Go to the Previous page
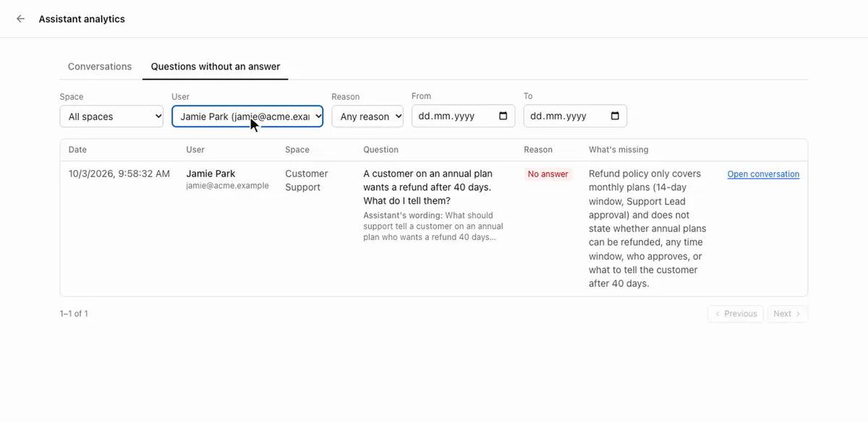The image size is (868, 423). click(x=735, y=314)
